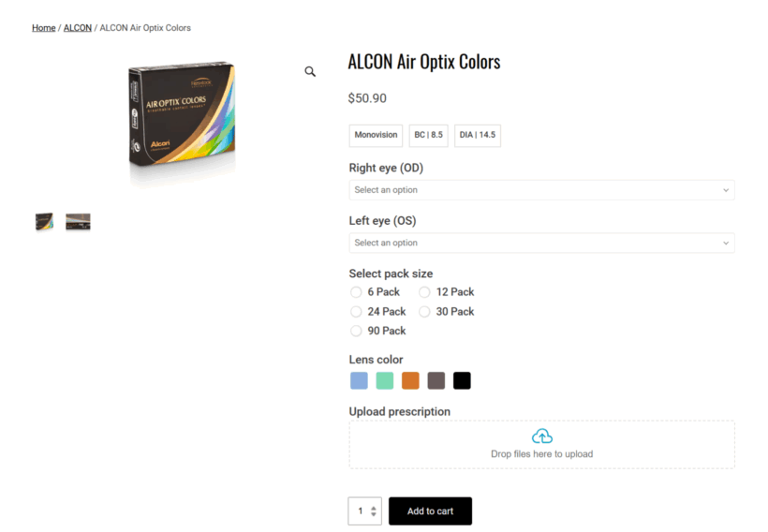
Task: View the first product thumbnail
Action: pos(44,222)
